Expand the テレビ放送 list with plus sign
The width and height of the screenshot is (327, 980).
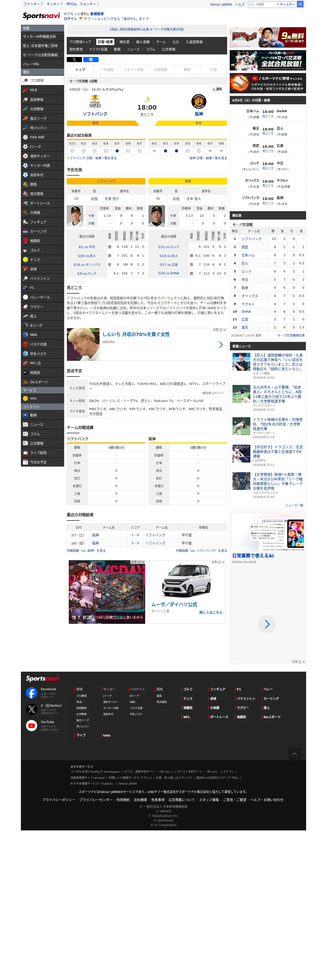[91, 389]
